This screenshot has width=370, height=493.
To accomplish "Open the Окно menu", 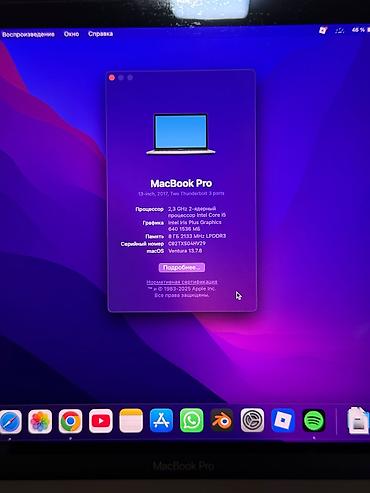I will coord(71,34).
